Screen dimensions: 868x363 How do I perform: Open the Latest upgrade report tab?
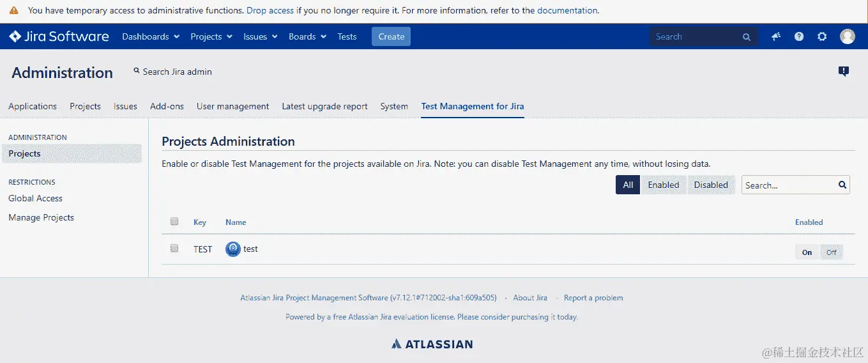tap(324, 106)
